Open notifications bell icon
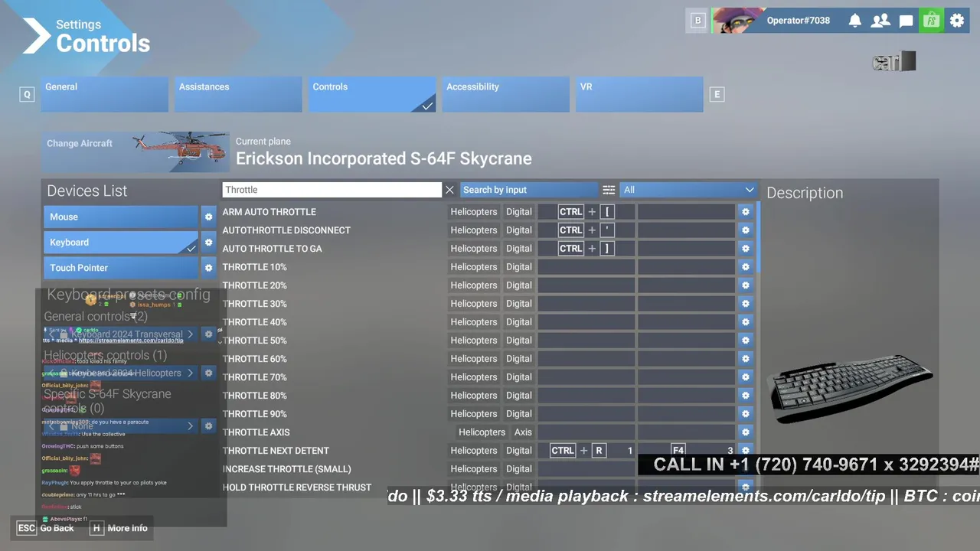Screen dimensions: 980x551 [855, 21]
